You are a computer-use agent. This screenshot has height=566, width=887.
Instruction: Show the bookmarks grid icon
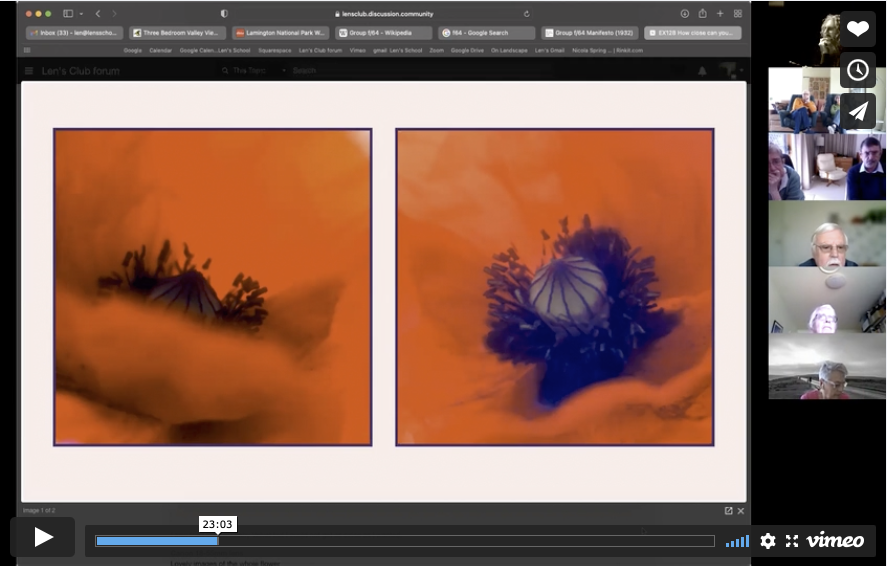click(27, 50)
